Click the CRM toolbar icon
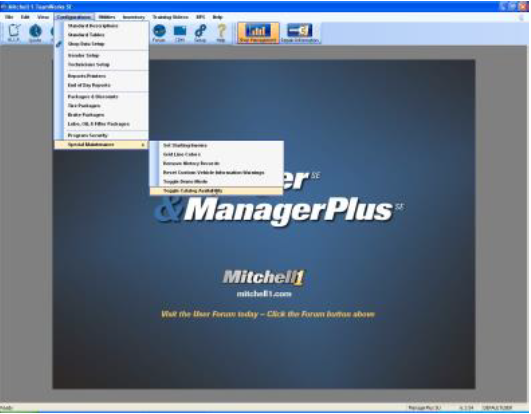The width and height of the screenshot is (531, 414). pyautogui.click(x=180, y=33)
